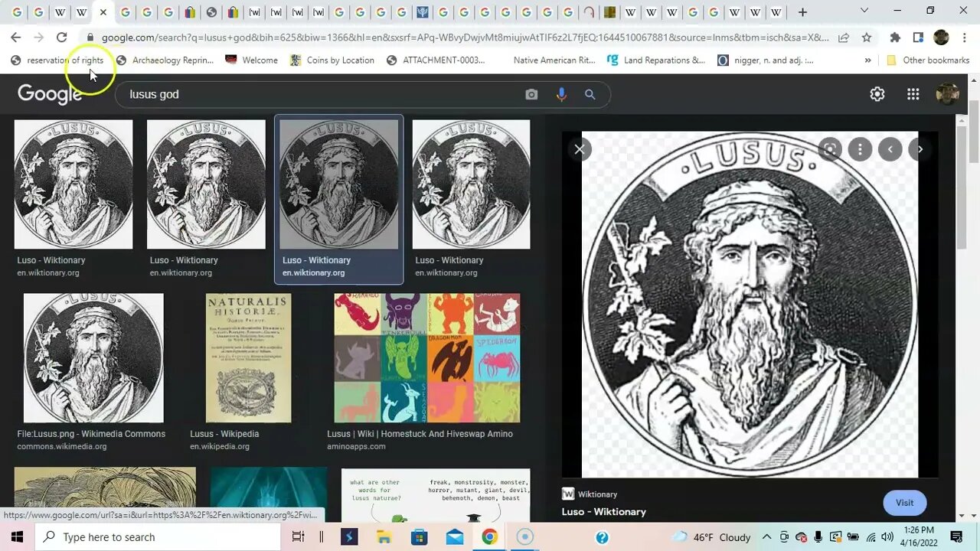Open 'Land Reparations &...' bookmark

click(656, 60)
